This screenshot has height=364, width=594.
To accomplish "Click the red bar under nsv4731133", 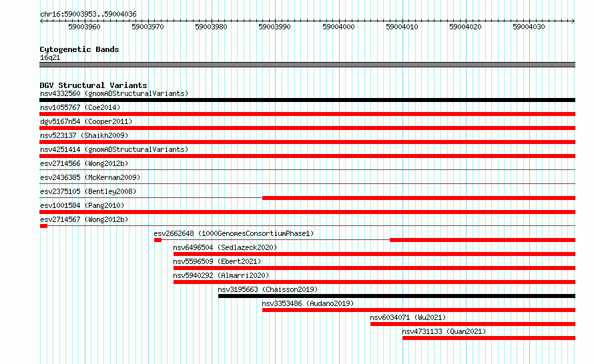I will pyautogui.click(x=489, y=338).
